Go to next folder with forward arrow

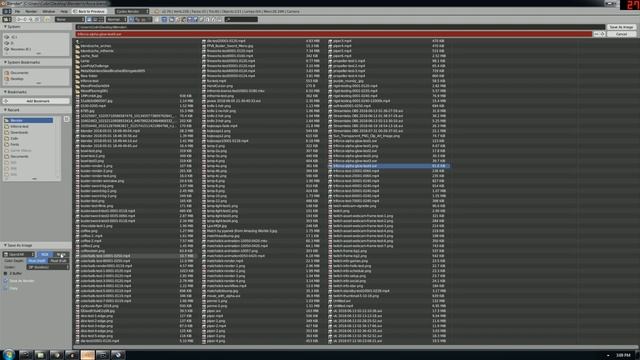[25, 19]
